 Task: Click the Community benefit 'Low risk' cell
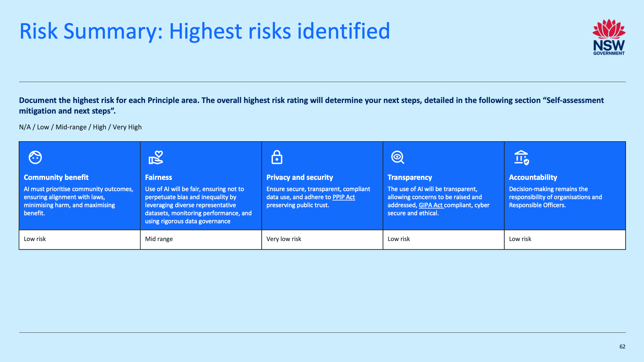tap(35, 239)
